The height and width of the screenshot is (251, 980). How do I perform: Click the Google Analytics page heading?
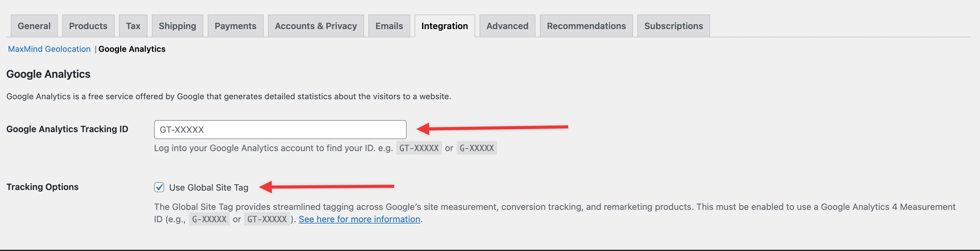pyautogui.click(x=48, y=74)
